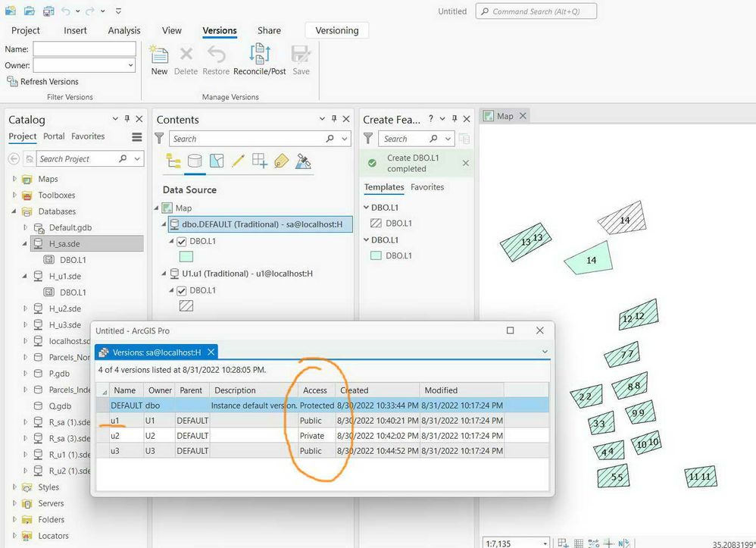Open Catalog pane hamburger menu
Screen dimensions: 756x548
pyautogui.click(x=137, y=137)
